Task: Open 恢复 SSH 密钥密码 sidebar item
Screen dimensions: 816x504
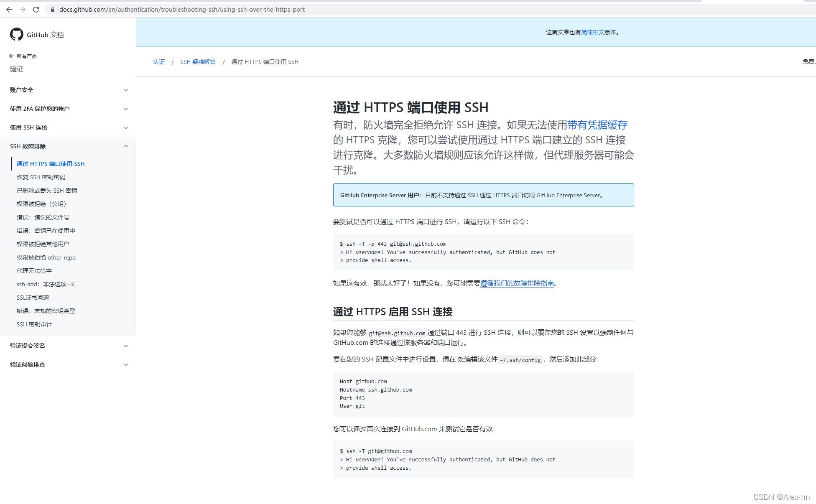Action: (41, 177)
